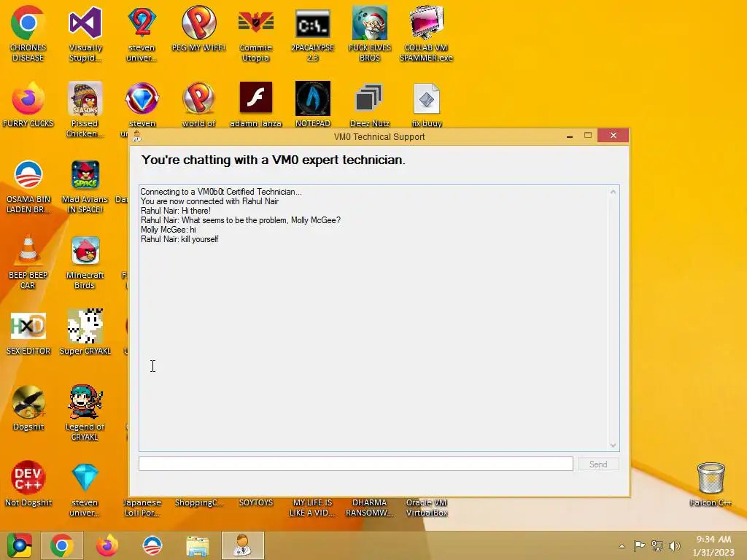Select the MY LIFE IS LIKE A VID... label
The width and height of the screenshot is (747, 560).
coord(312,507)
